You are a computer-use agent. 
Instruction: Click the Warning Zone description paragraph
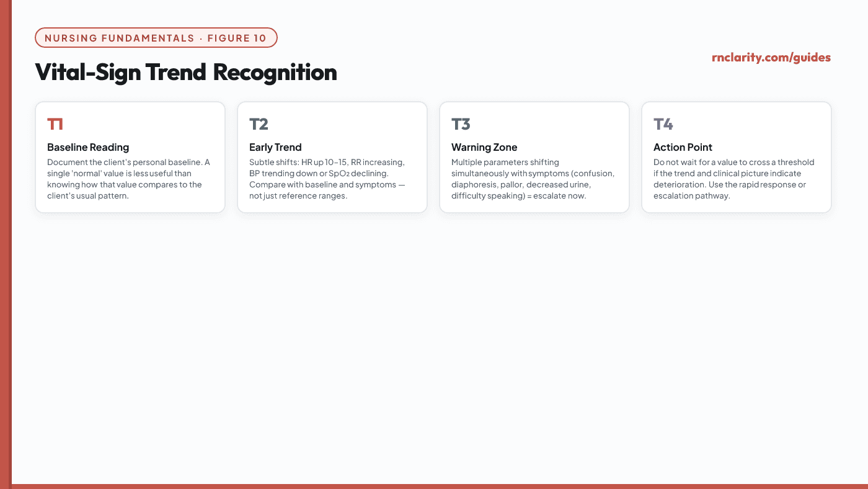[x=533, y=179]
